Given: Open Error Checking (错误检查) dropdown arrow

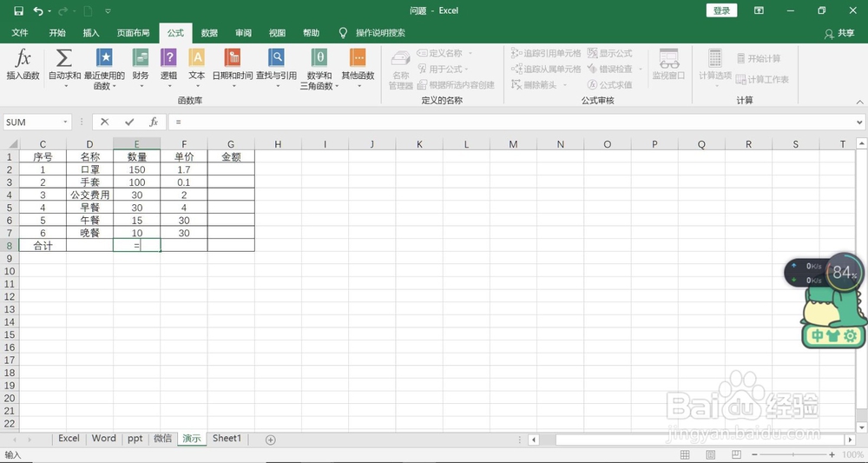Looking at the screenshot, I should coord(641,69).
